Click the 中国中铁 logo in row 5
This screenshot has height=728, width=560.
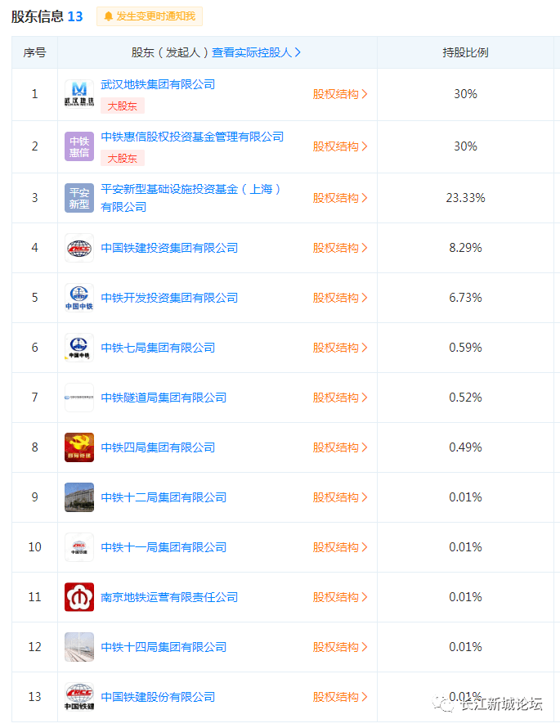pos(78,298)
